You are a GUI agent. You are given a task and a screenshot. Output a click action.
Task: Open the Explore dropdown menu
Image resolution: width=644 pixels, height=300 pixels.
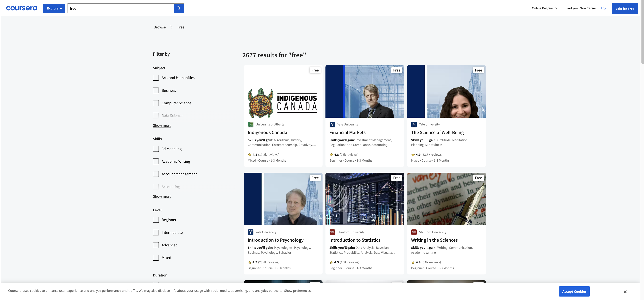point(54,8)
